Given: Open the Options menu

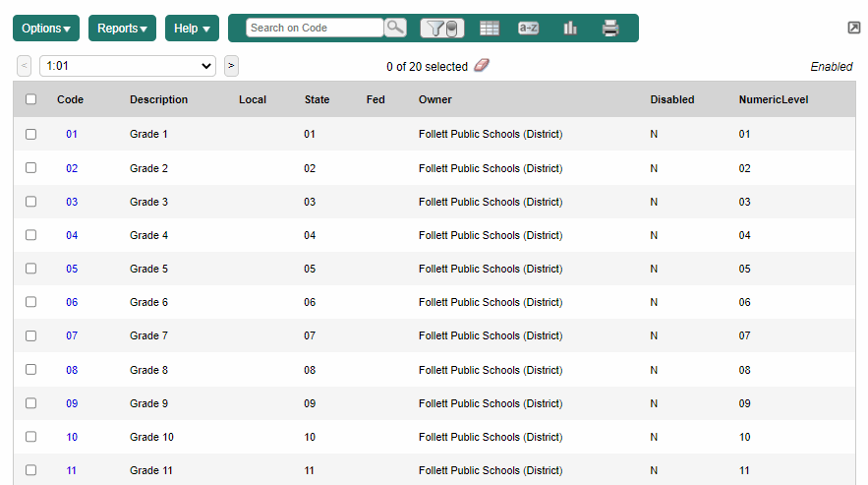Looking at the screenshot, I should [46, 29].
